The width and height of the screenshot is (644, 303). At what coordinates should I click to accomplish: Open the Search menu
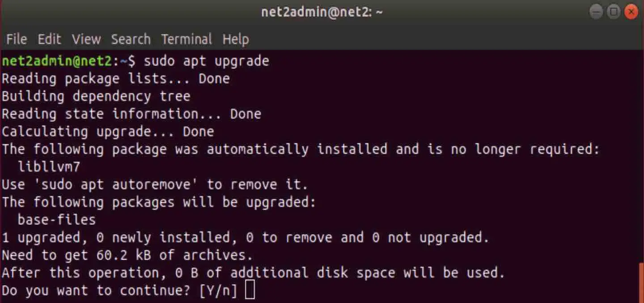(x=131, y=39)
